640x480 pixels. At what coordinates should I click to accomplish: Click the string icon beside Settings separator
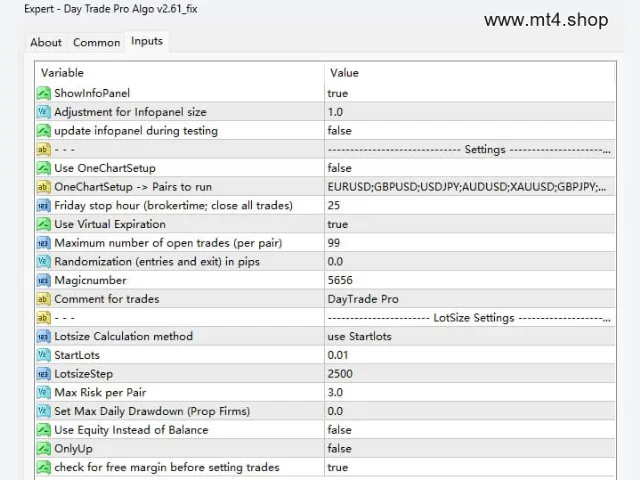(x=43, y=149)
